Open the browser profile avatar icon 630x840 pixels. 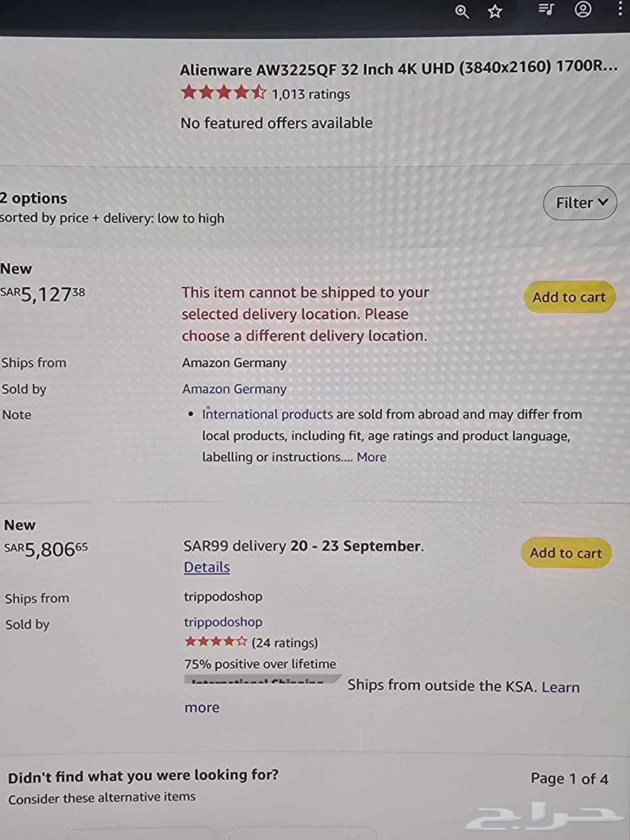click(583, 10)
